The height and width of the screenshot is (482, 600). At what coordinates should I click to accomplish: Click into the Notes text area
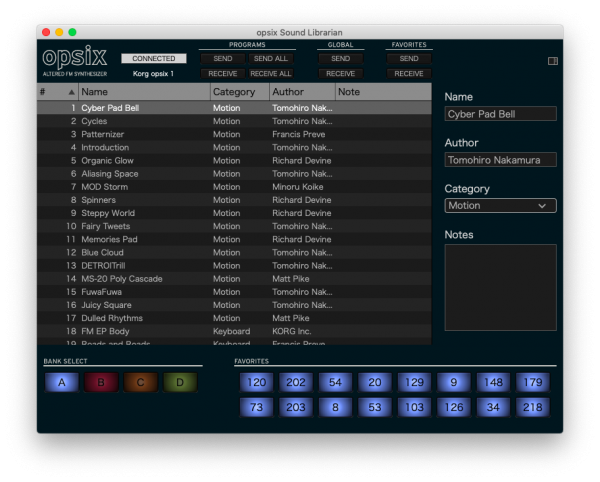pos(500,287)
